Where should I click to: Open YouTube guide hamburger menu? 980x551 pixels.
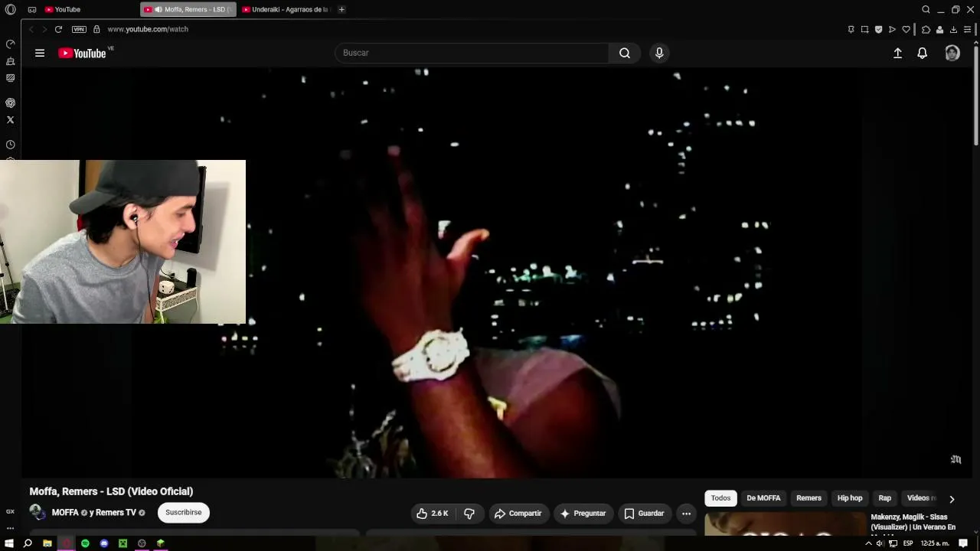coord(40,53)
